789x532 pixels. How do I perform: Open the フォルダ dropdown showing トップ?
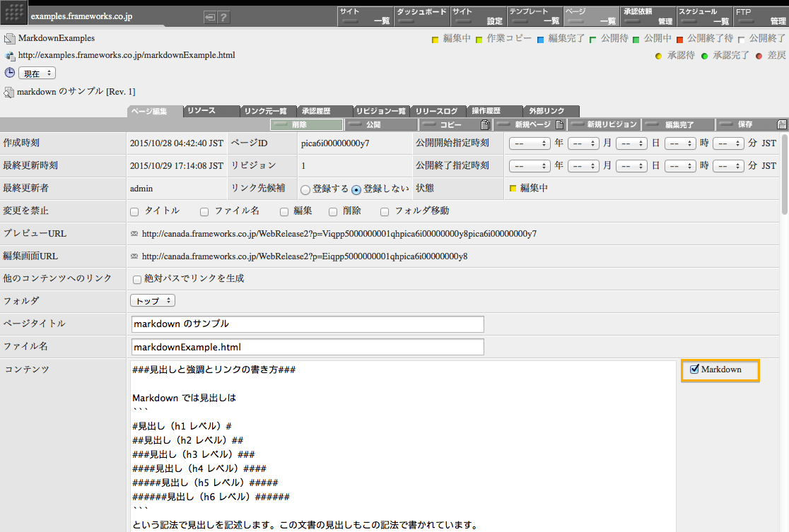pyautogui.click(x=153, y=301)
